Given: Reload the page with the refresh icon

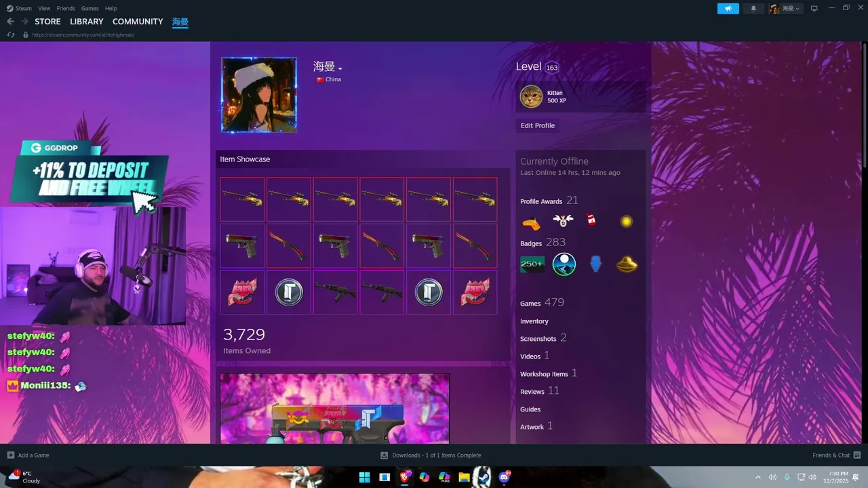Looking at the screenshot, I should coord(10,35).
